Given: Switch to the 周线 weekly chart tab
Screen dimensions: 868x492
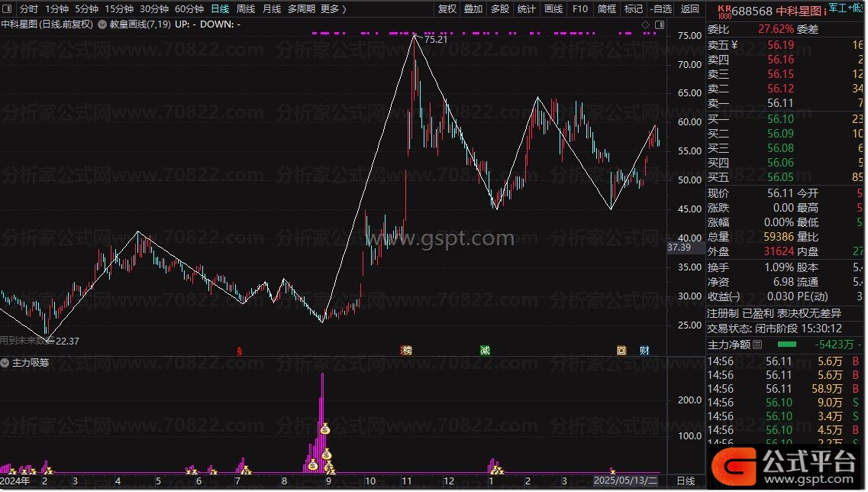Looking at the screenshot, I should [246, 9].
